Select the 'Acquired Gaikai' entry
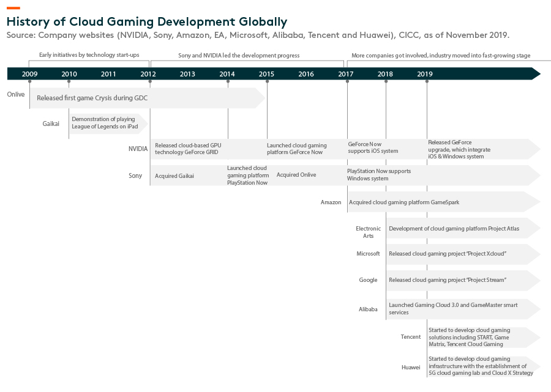 point(174,176)
